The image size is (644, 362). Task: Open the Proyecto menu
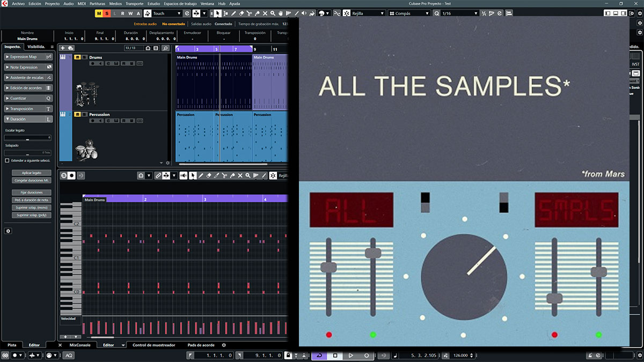point(52,3)
